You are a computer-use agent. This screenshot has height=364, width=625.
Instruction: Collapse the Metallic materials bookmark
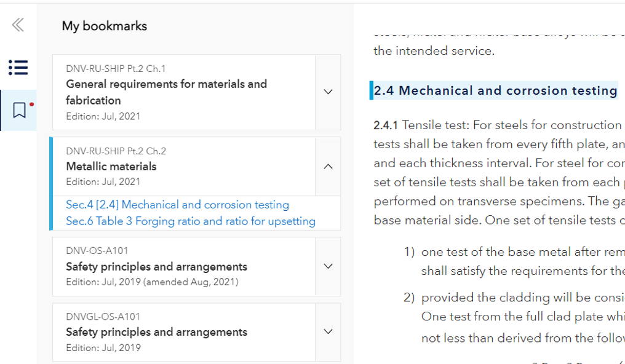[328, 167]
